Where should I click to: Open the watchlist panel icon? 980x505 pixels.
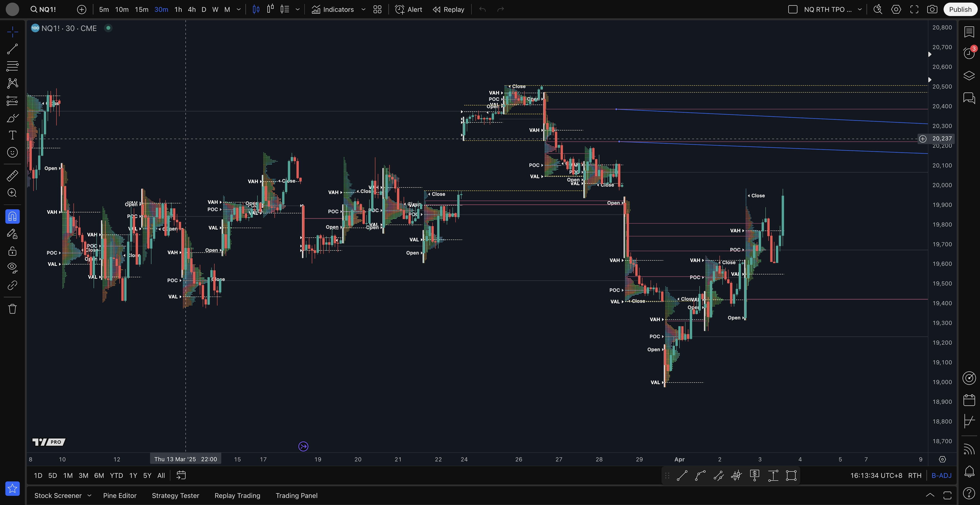[969, 32]
